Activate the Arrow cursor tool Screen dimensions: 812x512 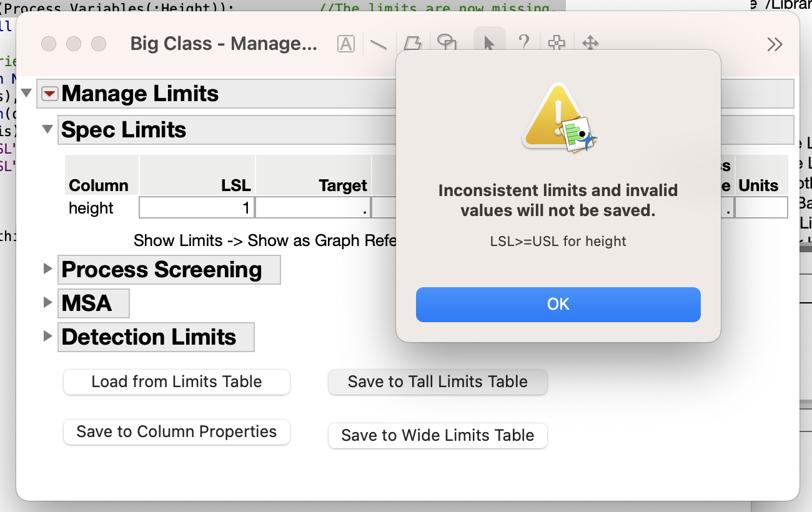click(488, 44)
